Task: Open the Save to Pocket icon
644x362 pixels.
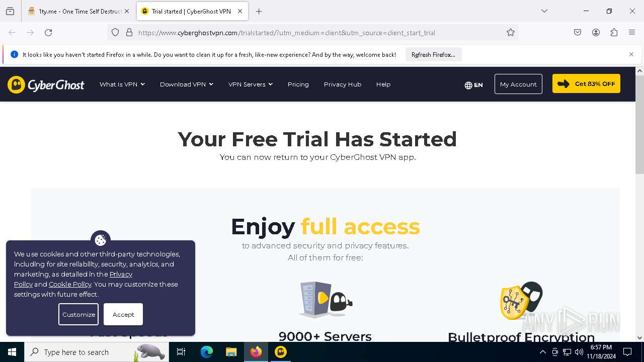Action: point(578,33)
